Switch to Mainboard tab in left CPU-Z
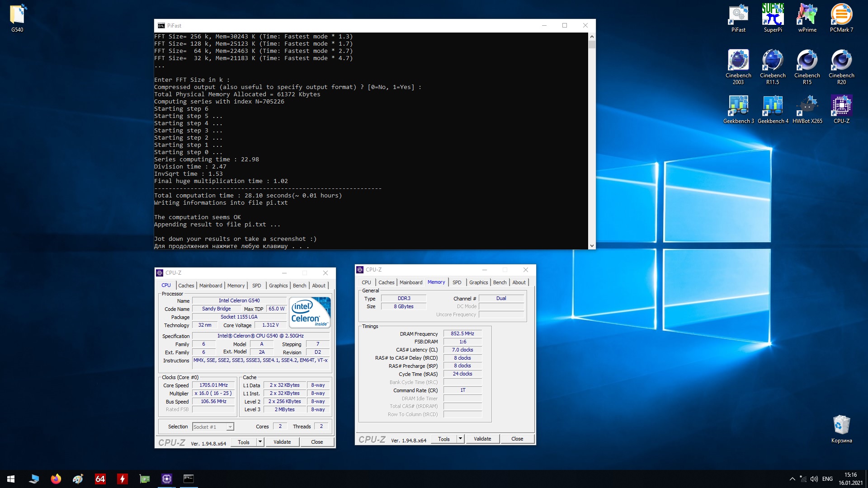The height and width of the screenshot is (488, 868). (x=211, y=286)
